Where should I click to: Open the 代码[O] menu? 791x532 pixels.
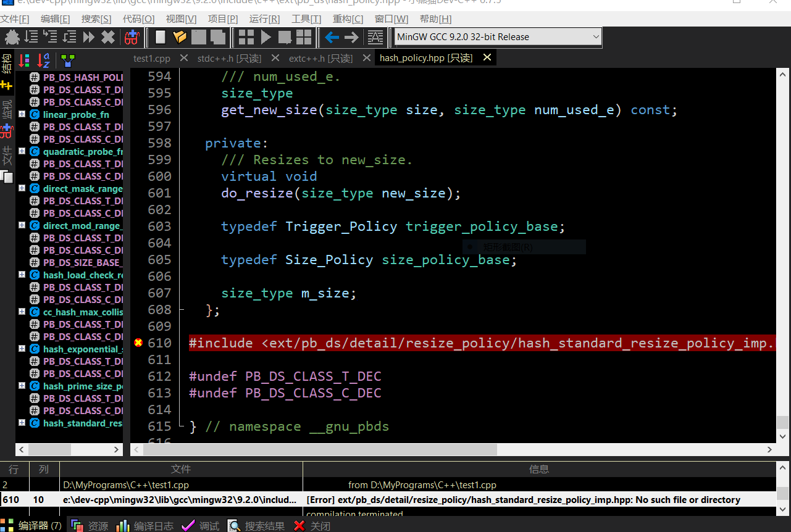(x=138, y=19)
